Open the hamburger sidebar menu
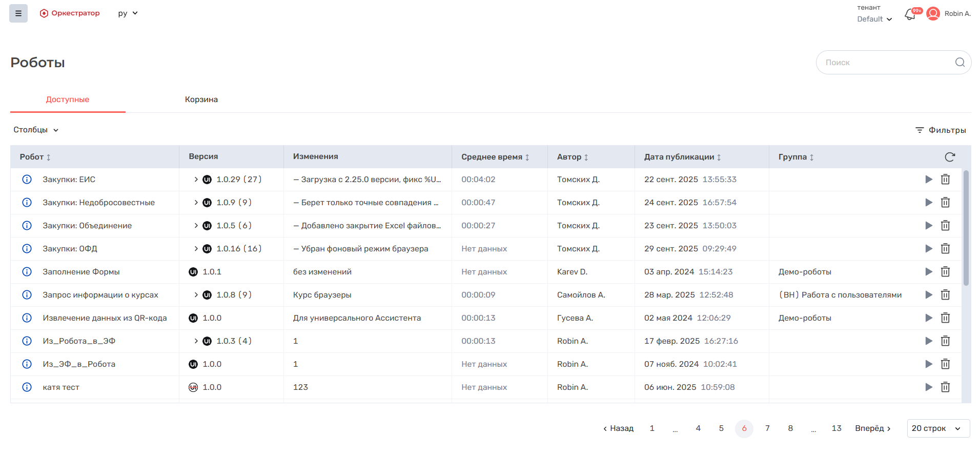 point(18,13)
